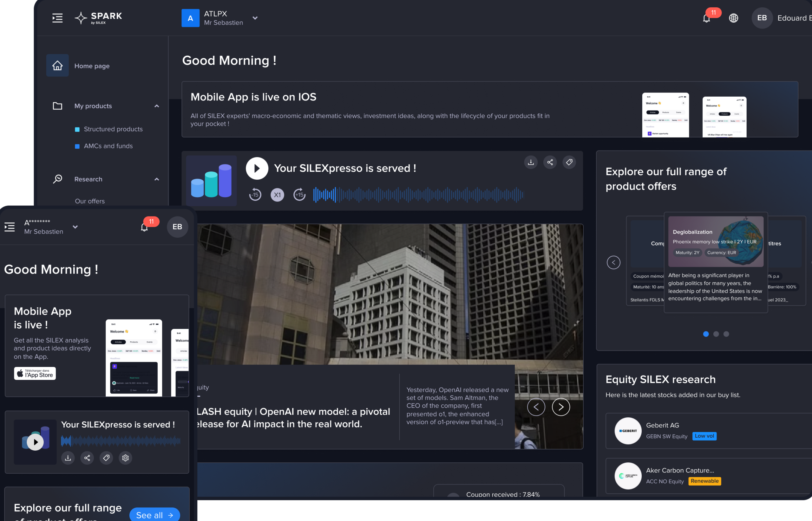Open settings gear in mobile SILEXpresso card
This screenshot has width=812, height=521.
pos(125,458)
